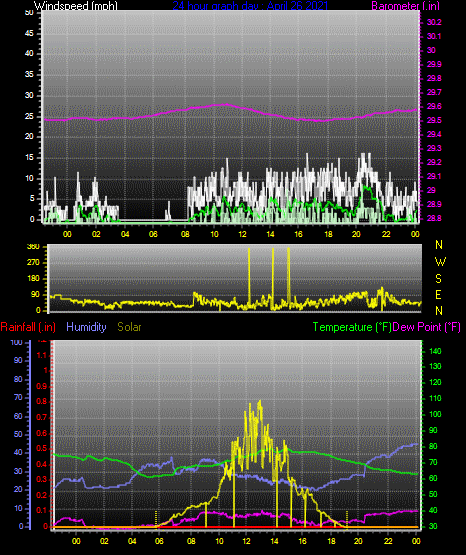
Task: Click the 30.2 value on the barometer axis
Action: click(x=434, y=22)
